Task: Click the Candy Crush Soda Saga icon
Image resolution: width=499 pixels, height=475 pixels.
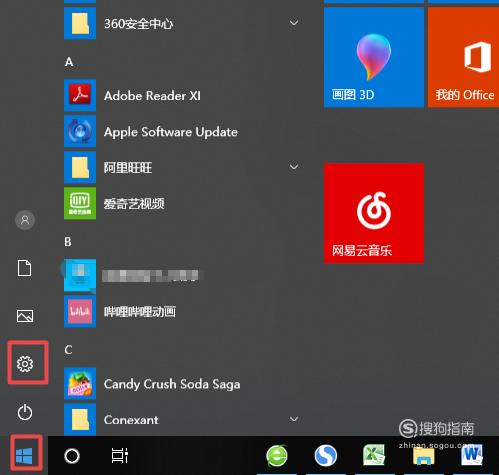Action: [x=80, y=383]
